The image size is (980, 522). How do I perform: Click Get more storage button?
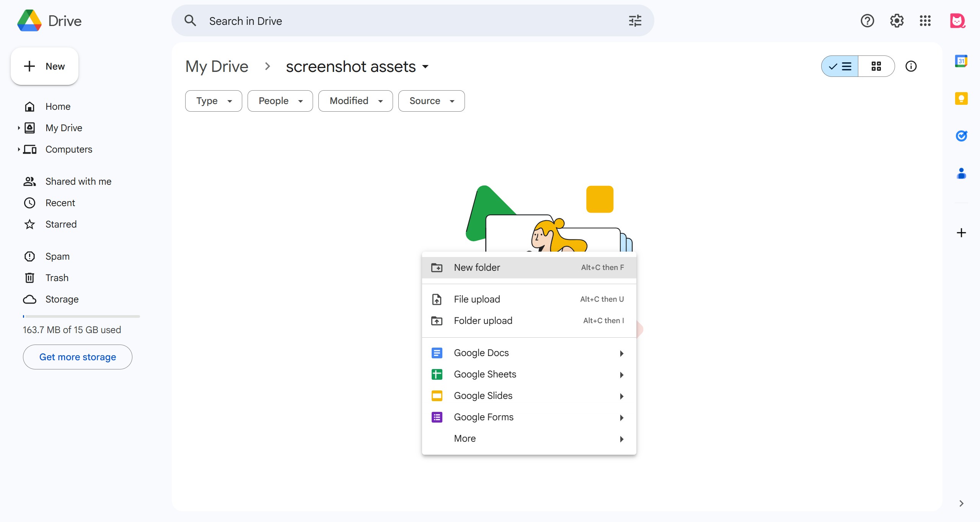(78, 357)
